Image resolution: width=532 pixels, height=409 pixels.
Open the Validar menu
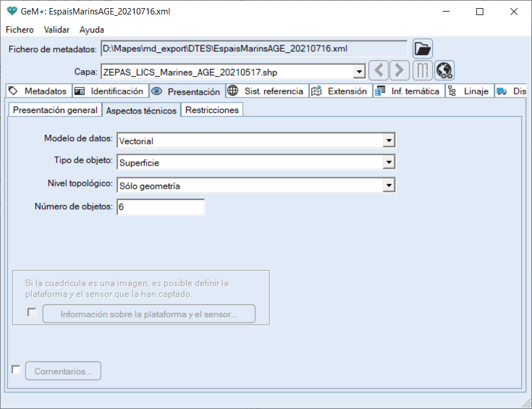click(x=57, y=30)
